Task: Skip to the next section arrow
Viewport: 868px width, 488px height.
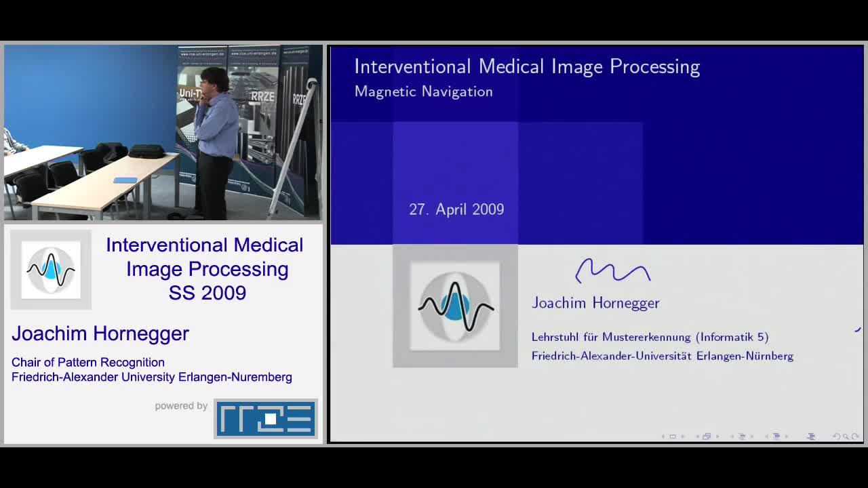Action: tap(787, 436)
